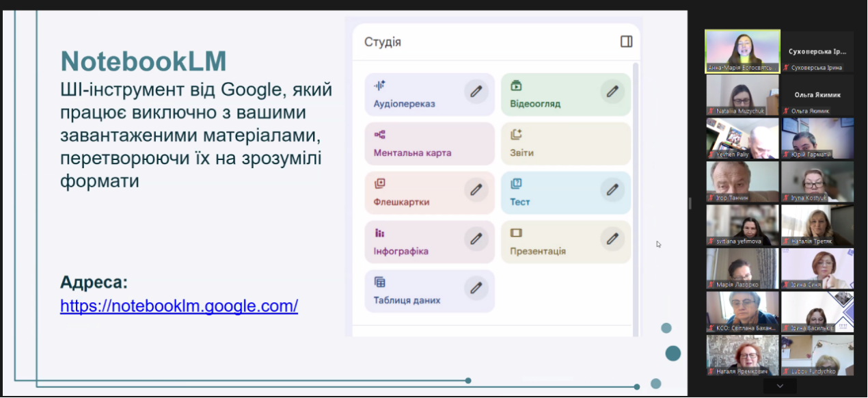
Task: Click the pencil icon on Флешкартки tile
Action: pos(476,189)
